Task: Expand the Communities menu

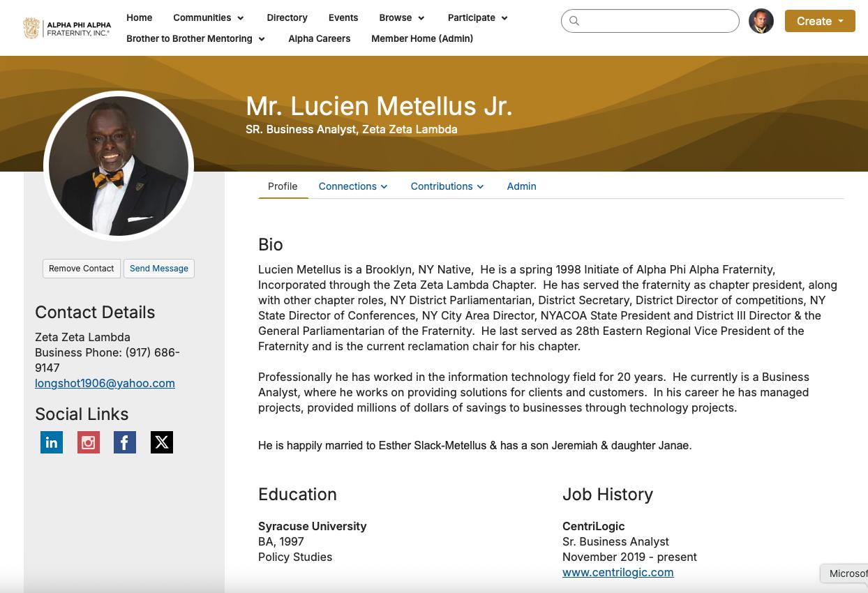Action: (x=209, y=18)
